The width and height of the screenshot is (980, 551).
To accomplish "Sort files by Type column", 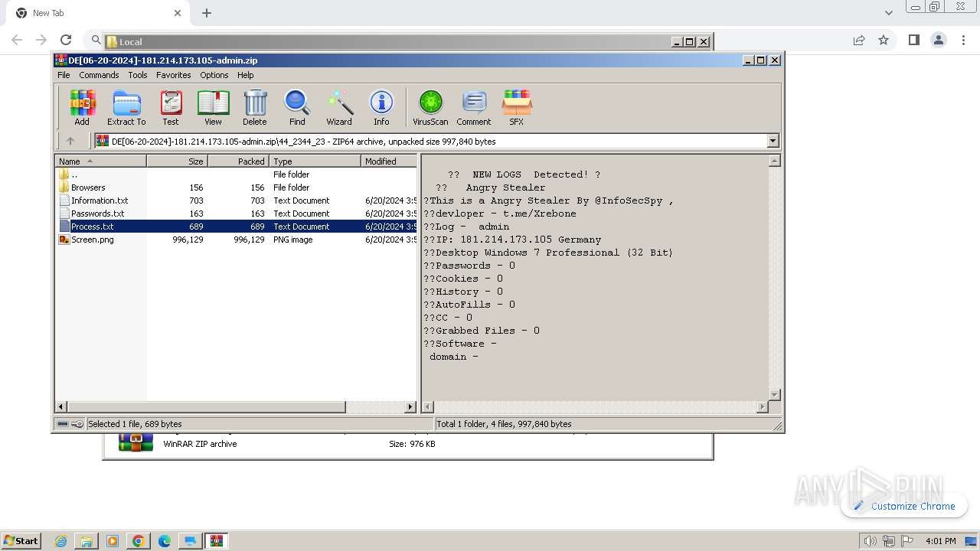I will pos(315,161).
